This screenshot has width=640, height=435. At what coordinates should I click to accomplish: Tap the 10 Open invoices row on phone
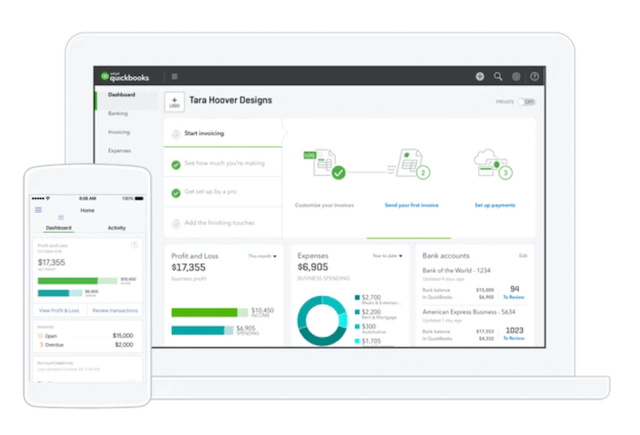click(x=85, y=336)
